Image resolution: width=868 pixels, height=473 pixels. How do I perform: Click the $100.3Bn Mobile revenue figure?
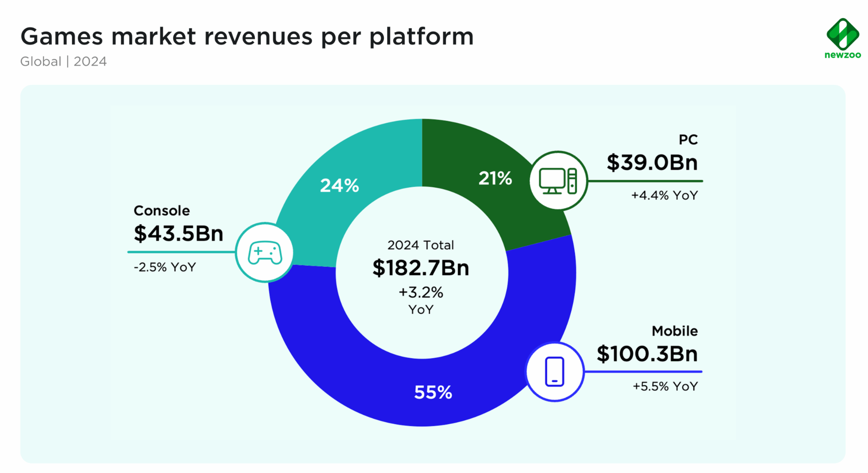[x=647, y=354]
